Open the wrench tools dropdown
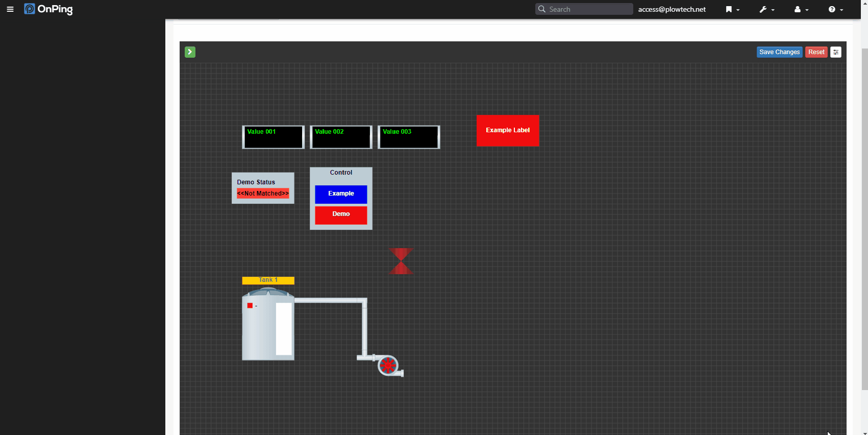The image size is (868, 435). click(x=766, y=9)
